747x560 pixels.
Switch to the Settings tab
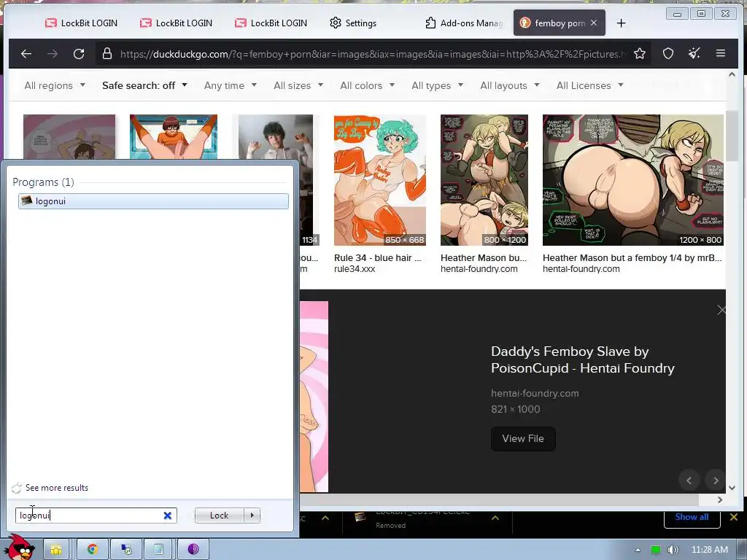[353, 23]
